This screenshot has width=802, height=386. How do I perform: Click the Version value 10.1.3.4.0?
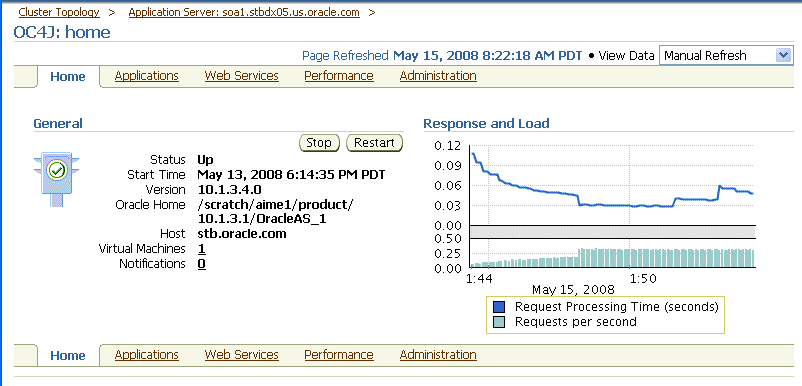[x=229, y=190]
